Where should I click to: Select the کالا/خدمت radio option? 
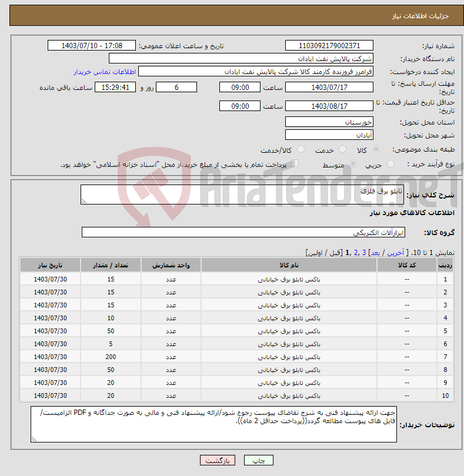tap(301, 149)
